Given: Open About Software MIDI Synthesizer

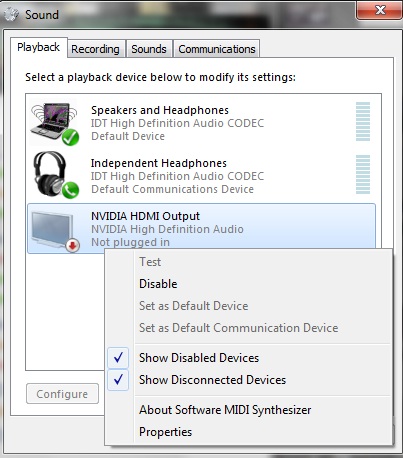Looking at the screenshot, I should point(248,410).
